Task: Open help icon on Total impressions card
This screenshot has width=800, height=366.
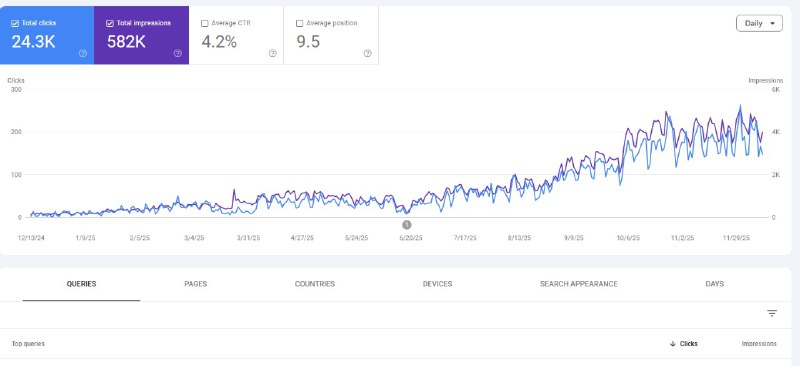Action: (x=178, y=53)
